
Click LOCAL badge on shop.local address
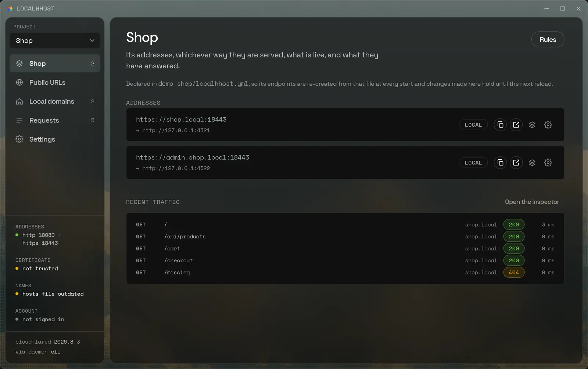(x=473, y=125)
